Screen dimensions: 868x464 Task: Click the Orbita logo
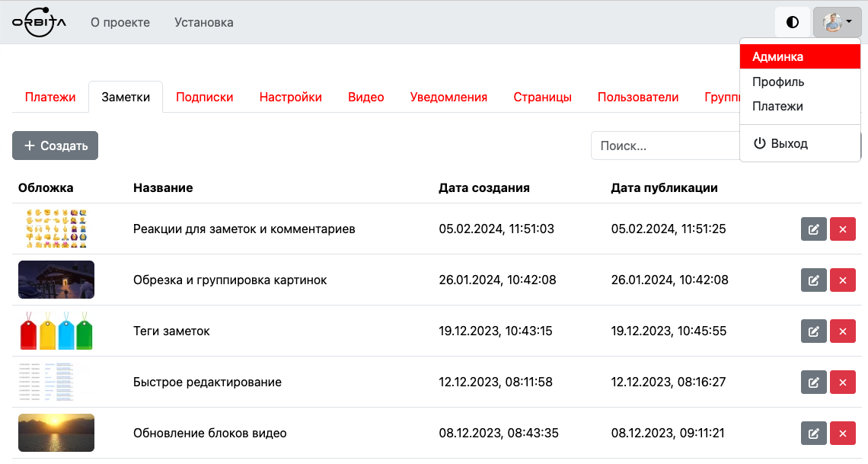39,21
